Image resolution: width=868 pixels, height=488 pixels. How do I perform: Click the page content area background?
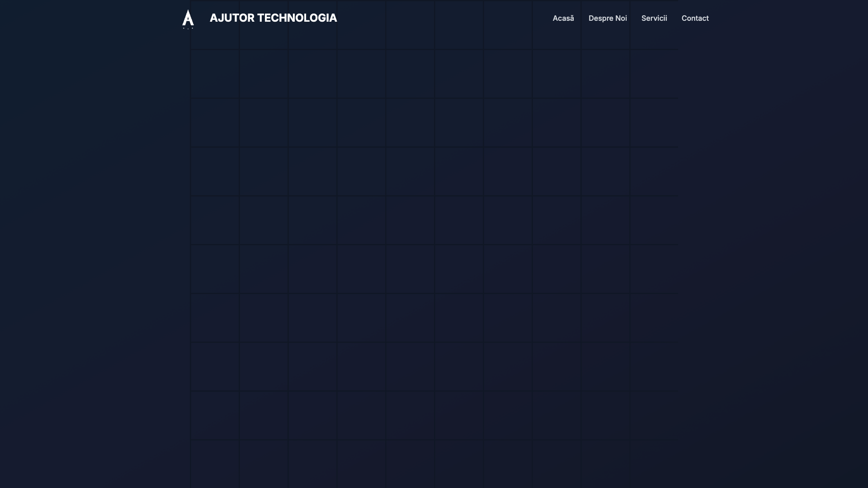434,271
